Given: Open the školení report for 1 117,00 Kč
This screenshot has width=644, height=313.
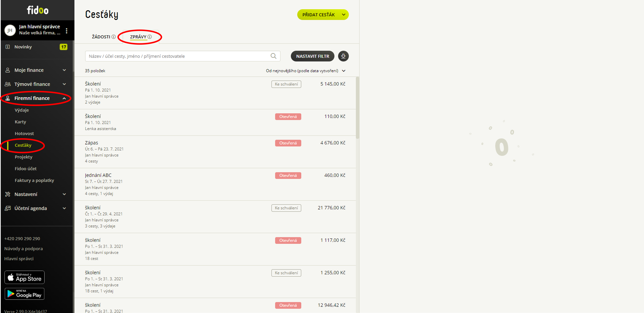Looking at the screenshot, I should [215, 249].
